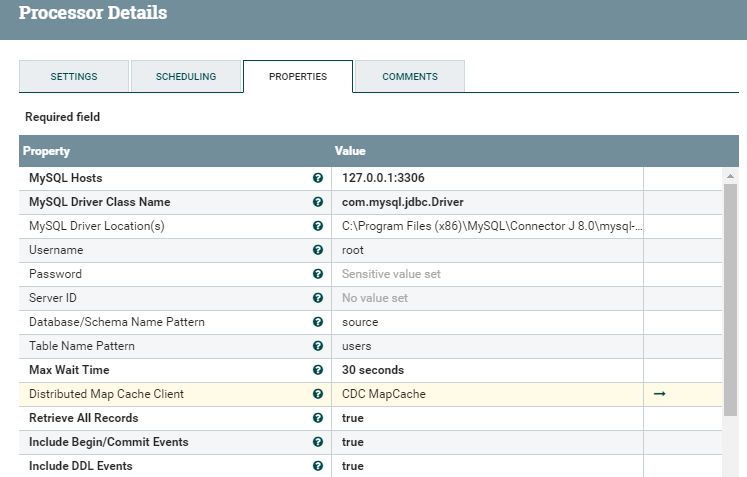
Task: Open the Scheduling tab
Action: click(x=186, y=77)
